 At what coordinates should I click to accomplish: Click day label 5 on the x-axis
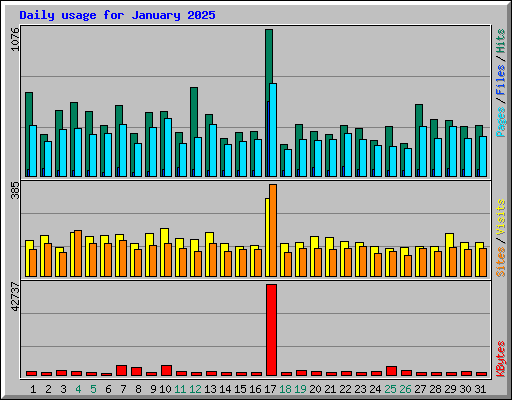pos(93,389)
